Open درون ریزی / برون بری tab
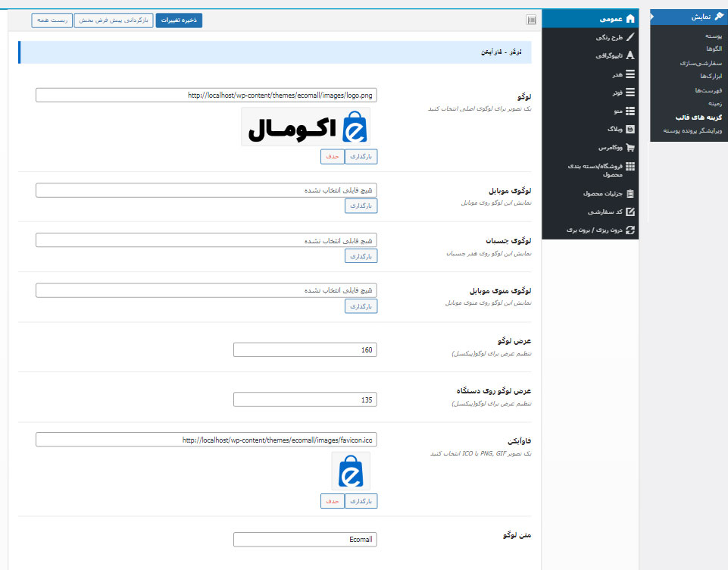 coord(590,230)
